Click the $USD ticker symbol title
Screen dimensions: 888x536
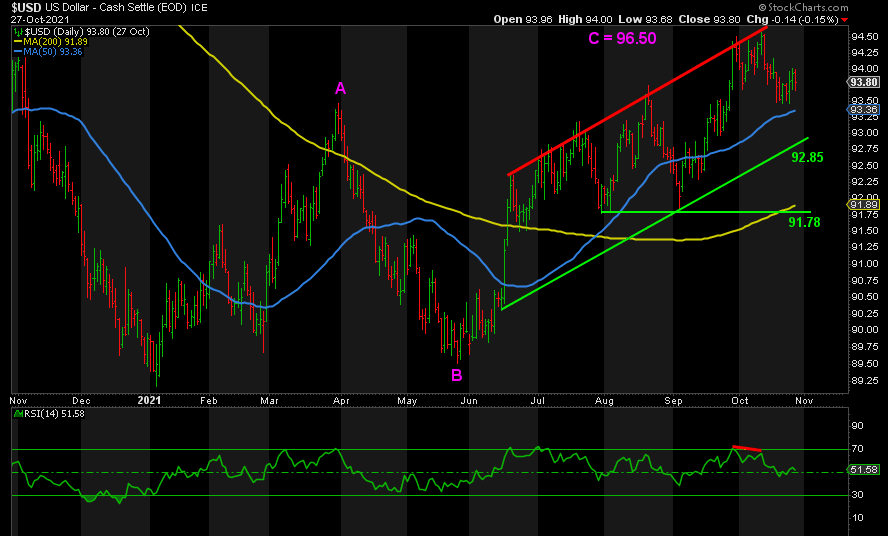(x=28, y=7)
